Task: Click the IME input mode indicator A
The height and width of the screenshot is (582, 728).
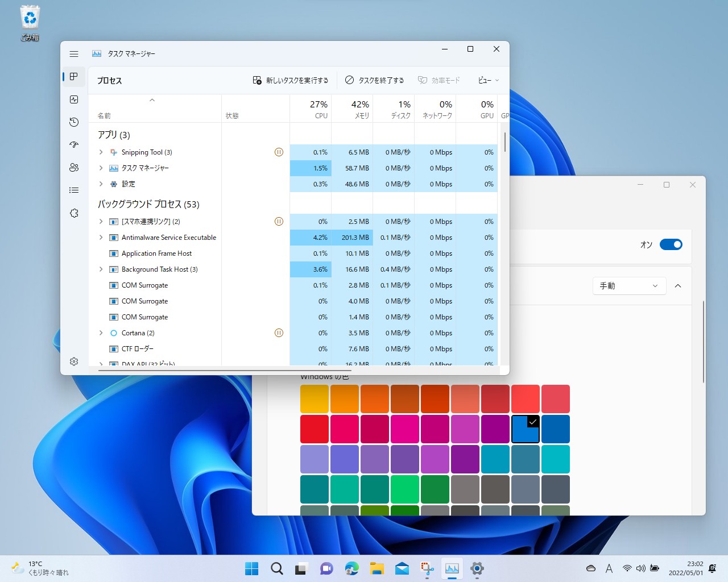Action: coord(609,568)
